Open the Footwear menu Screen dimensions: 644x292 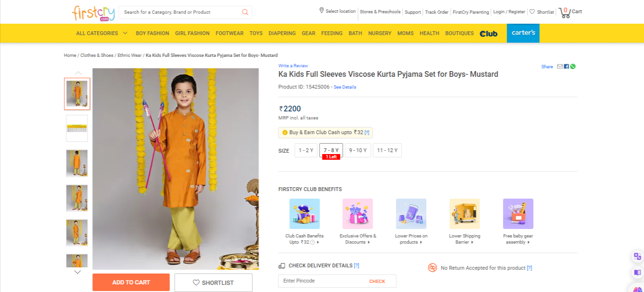(x=230, y=33)
